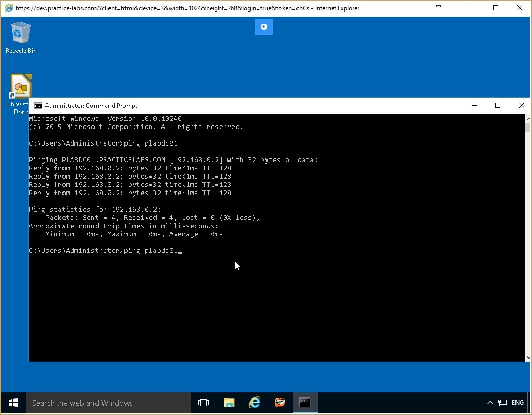The height and width of the screenshot is (415, 532).
Task: Open the orange browser from the taskbar
Action: pyautogui.click(x=279, y=403)
